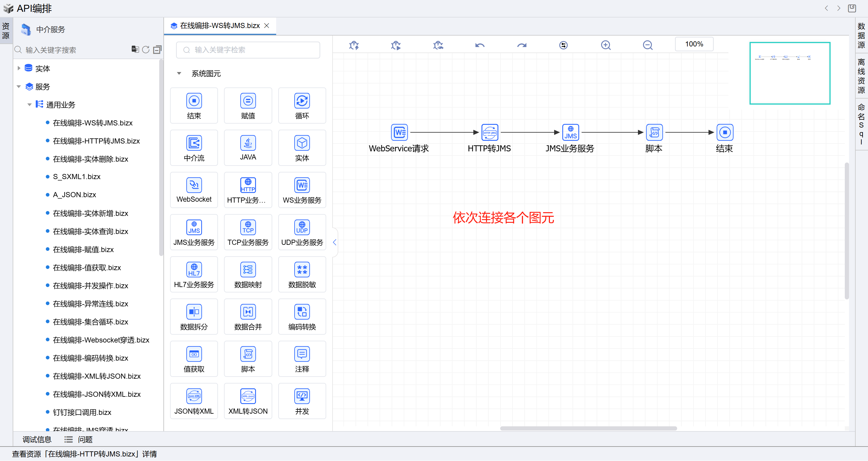Open the 数据源 side tab
868x461 pixels.
861,35
